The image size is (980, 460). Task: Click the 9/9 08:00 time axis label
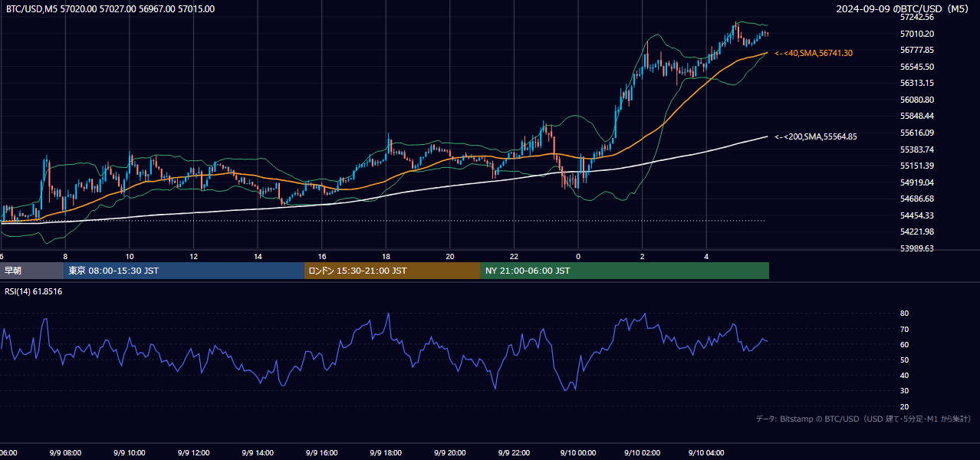tap(65, 453)
